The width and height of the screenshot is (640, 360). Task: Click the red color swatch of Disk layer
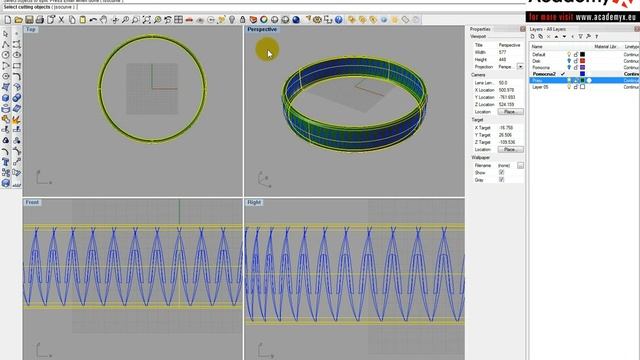(x=582, y=61)
